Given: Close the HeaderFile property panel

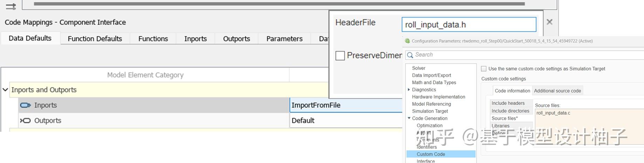Looking at the screenshot, I should (x=549, y=22).
